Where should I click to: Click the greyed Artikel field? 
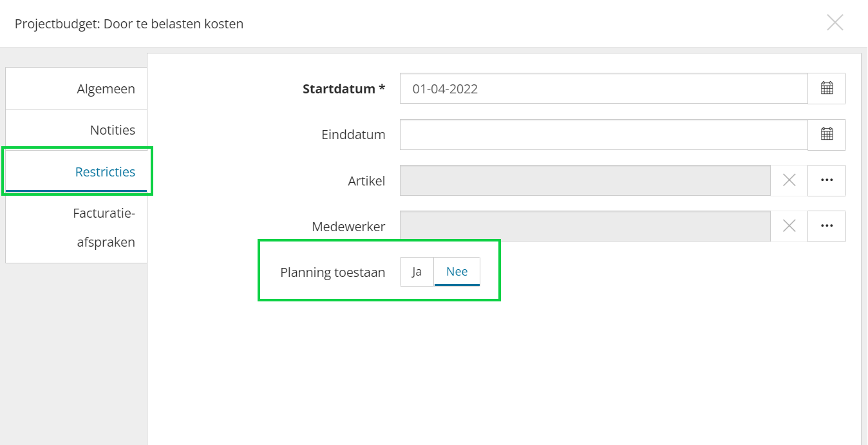point(585,180)
